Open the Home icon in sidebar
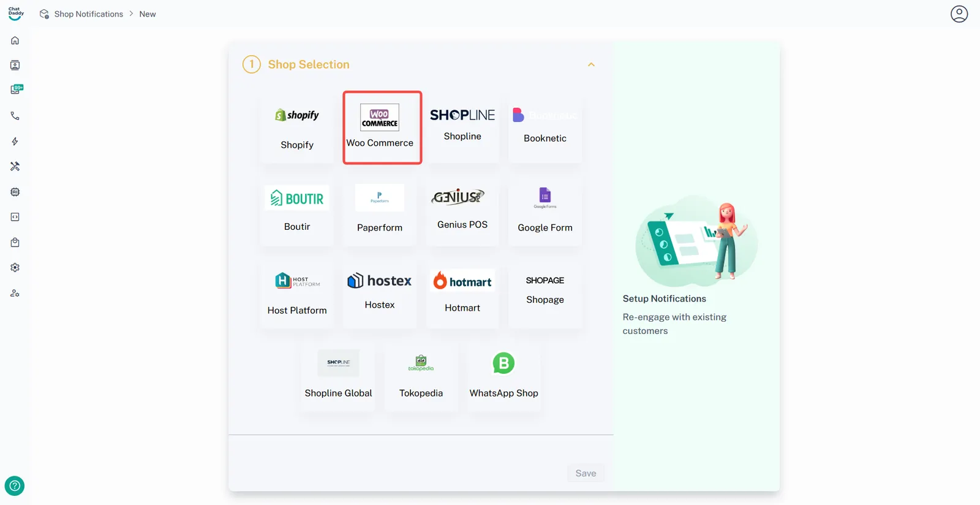Screen dimensions: 980x505 click(15, 40)
